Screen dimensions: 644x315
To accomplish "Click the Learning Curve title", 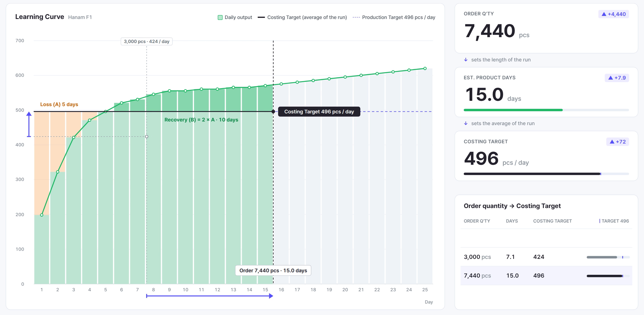I will tap(40, 17).
